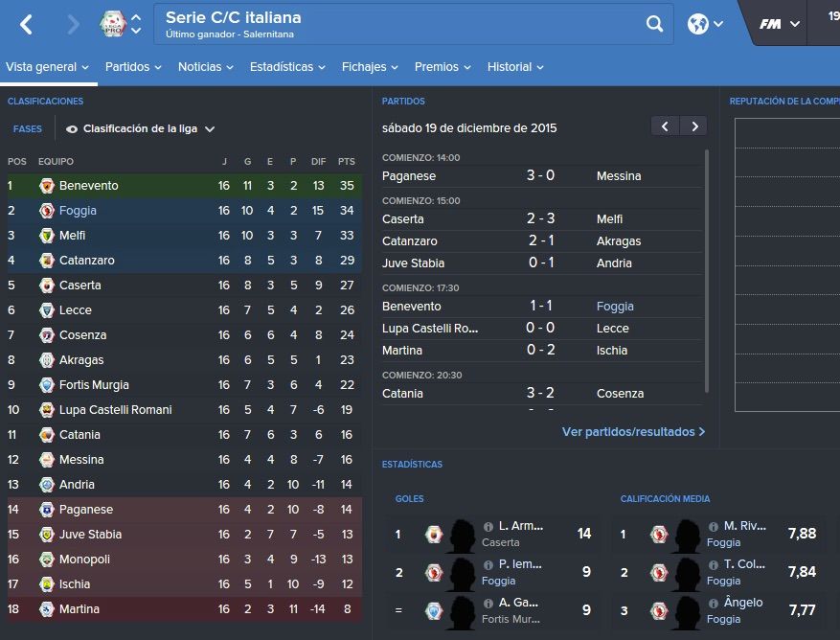Click the Lega Pro competition logo

click(113, 24)
